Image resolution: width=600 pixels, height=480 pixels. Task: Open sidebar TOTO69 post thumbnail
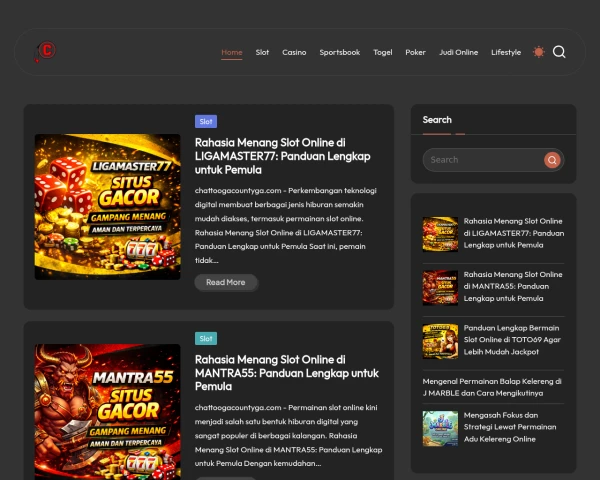(440, 341)
